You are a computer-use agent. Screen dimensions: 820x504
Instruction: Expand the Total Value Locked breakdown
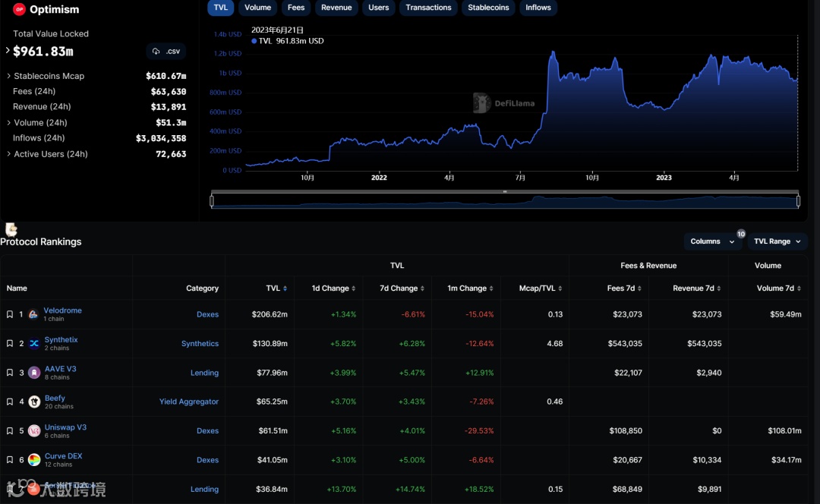[x=8, y=51]
